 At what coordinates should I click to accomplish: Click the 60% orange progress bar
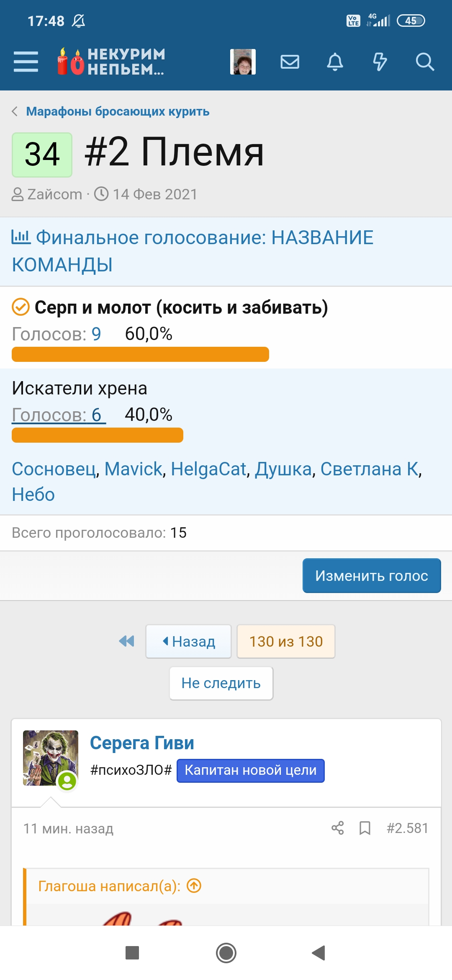[140, 355]
